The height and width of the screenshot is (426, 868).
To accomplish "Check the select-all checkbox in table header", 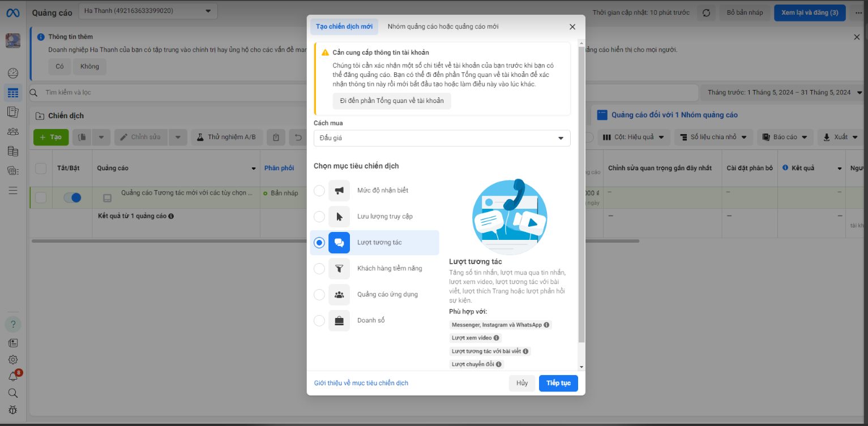I will 41,169.
